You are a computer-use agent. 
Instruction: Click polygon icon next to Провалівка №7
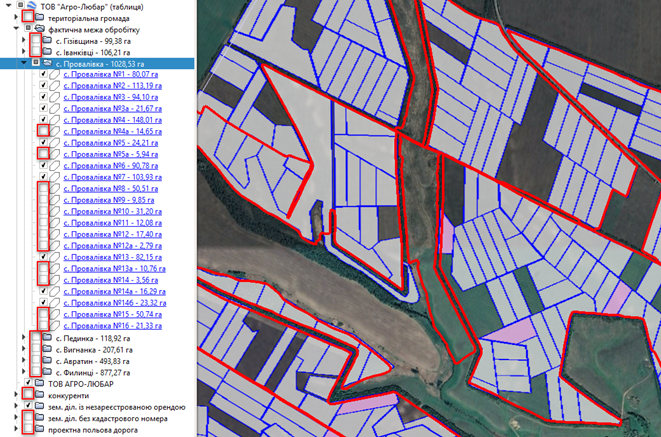[55, 177]
